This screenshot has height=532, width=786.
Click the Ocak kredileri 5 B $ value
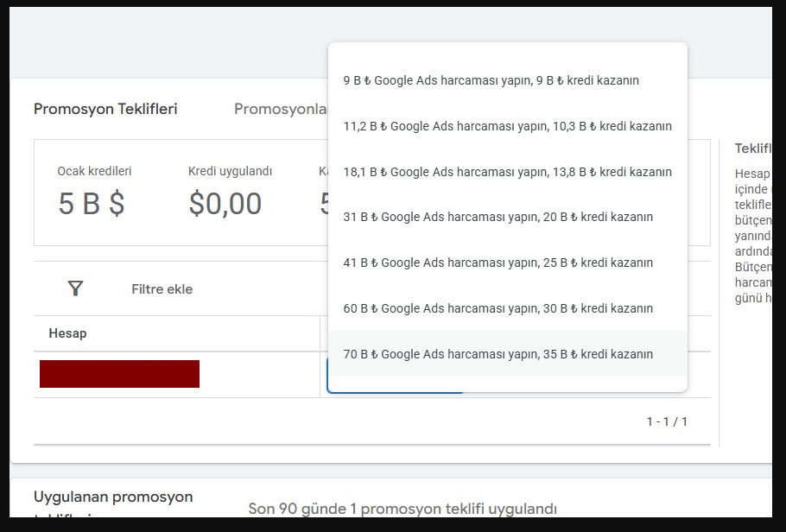coord(92,203)
